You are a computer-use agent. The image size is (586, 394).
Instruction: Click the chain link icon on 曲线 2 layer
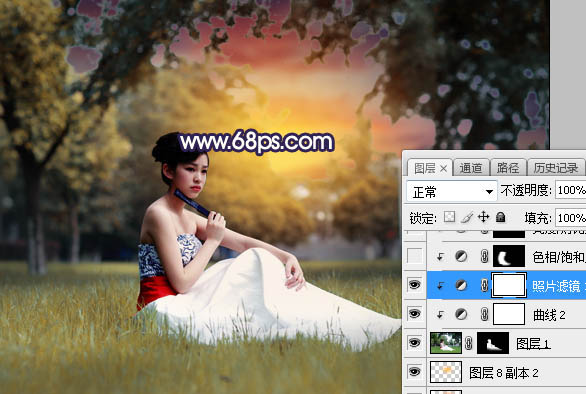point(484,314)
